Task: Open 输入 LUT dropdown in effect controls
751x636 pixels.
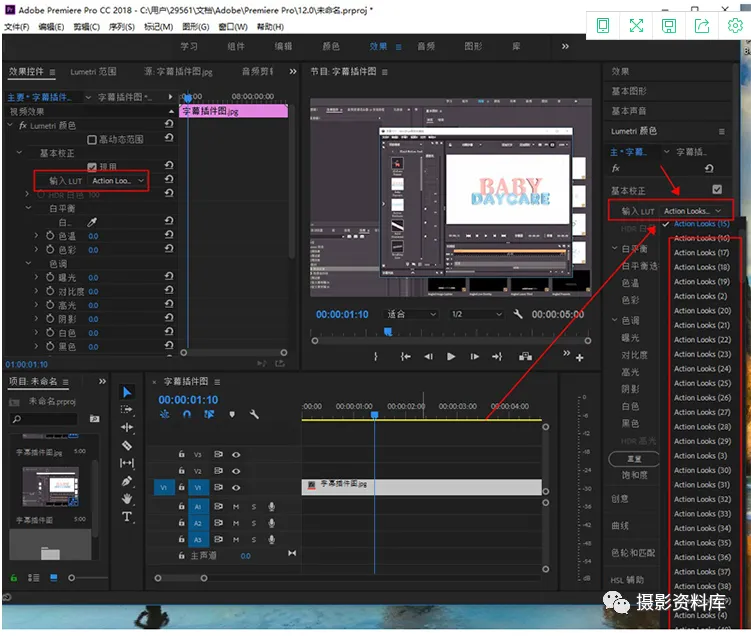Action: [x=118, y=181]
